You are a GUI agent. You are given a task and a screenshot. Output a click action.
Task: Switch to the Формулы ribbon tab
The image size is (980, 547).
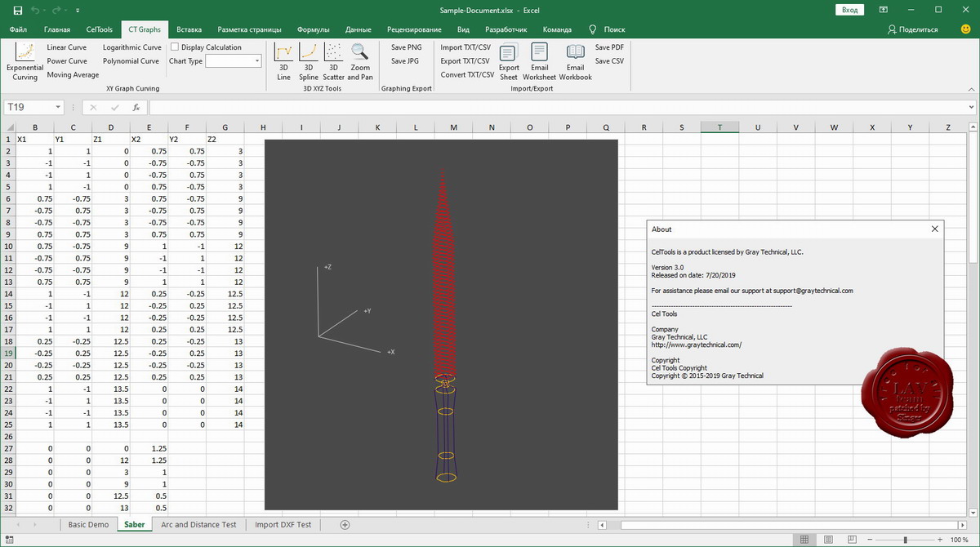point(314,29)
